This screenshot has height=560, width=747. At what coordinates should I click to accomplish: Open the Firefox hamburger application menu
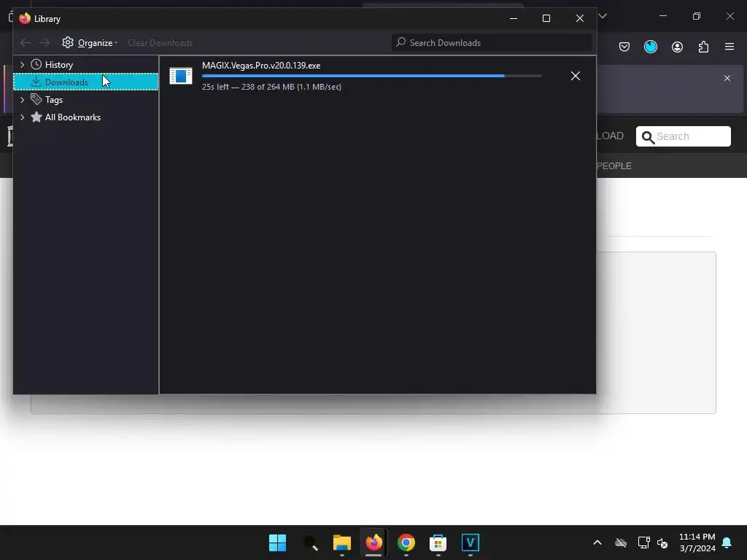tap(729, 47)
